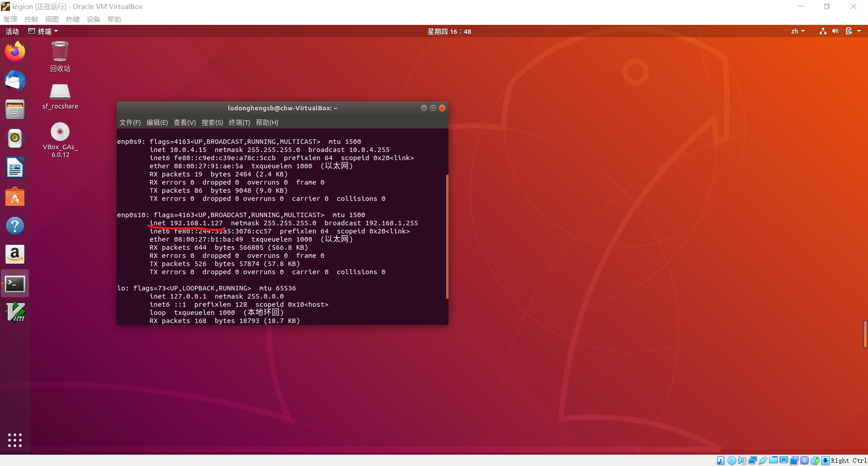Select the Terminal icon in the dock
The height and width of the screenshot is (466, 868).
(x=15, y=284)
